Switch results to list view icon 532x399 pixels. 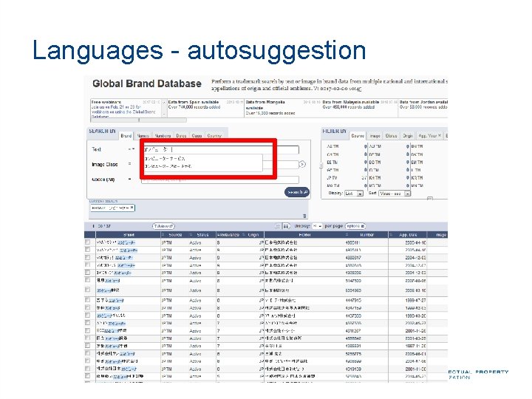(x=279, y=226)
